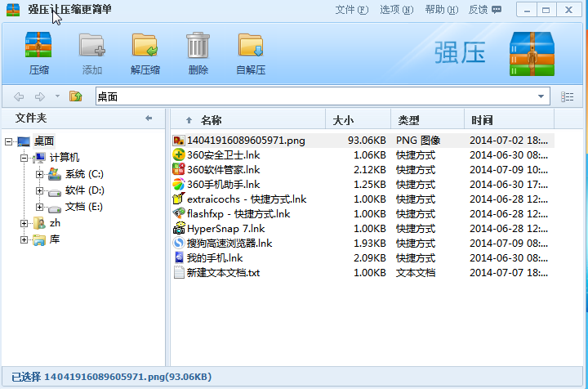Image resolution: width=588 pixels, height=389 pixels.
Task: Click the 删除 trash can icon
Action: click(198, 45)
